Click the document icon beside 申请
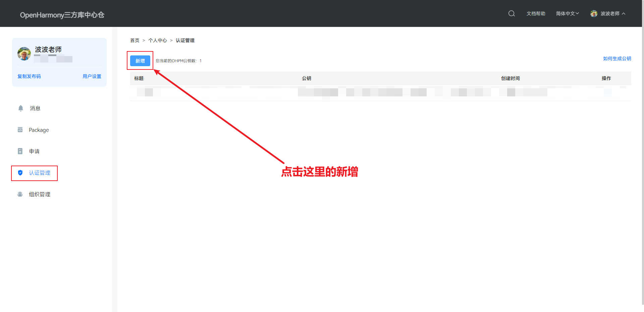This screenshot has height=312, width=644. pos(20,151)
